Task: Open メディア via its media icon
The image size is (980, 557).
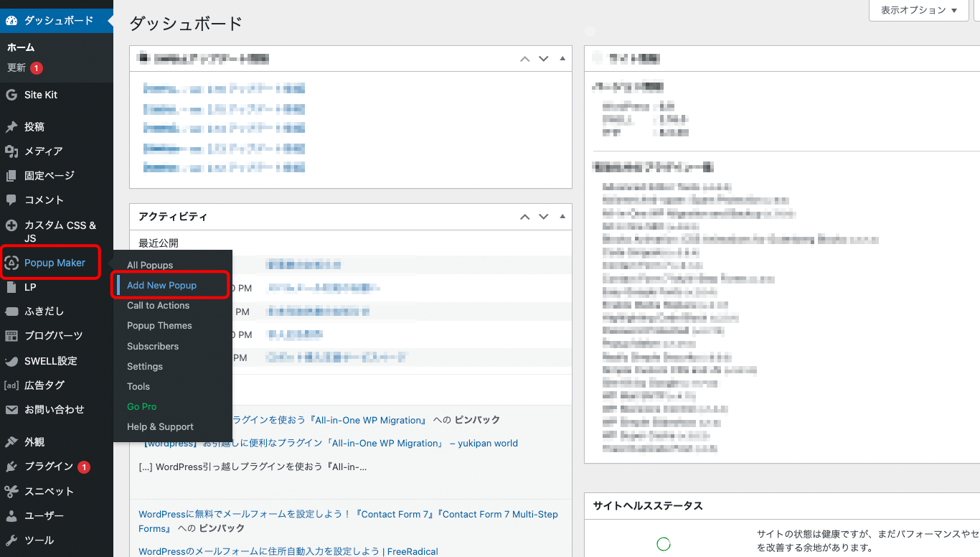Action: (11, 151)
